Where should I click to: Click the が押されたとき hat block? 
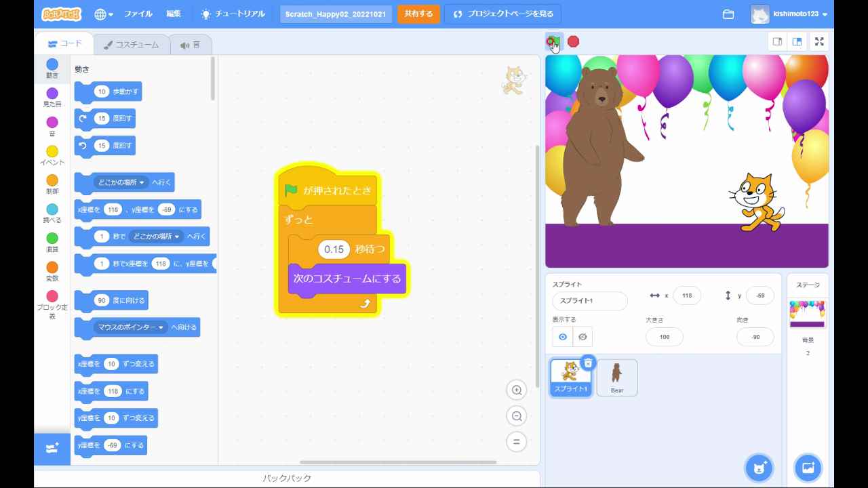pos(328,190)
